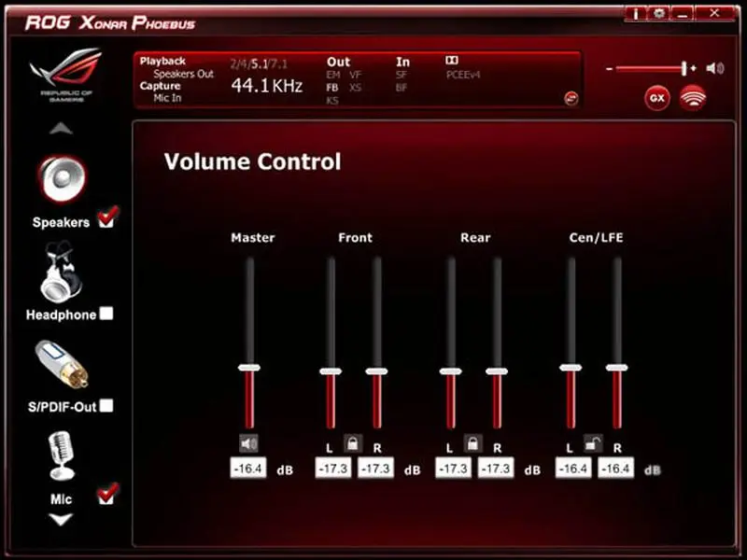Viewport: 747px width, 560px height.
Task: Click the red wireless signal icon
Action: tap(692, 98)
